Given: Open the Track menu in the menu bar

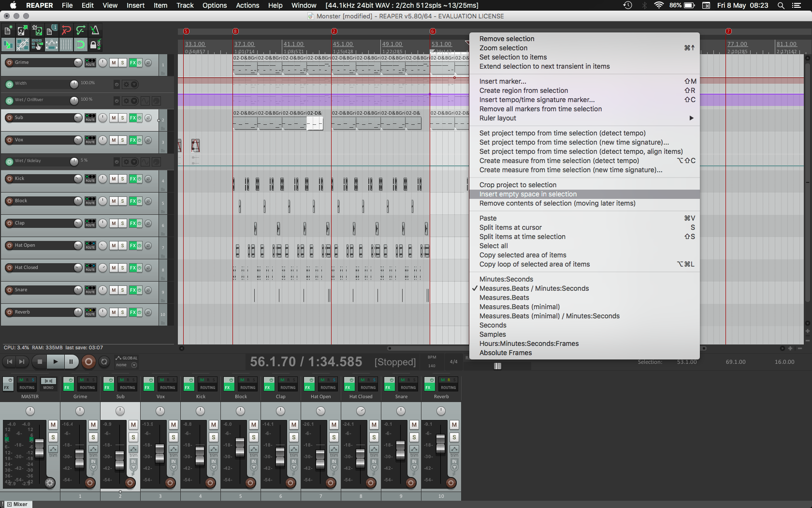Looking at the screenshot, I should click(185, 5).
